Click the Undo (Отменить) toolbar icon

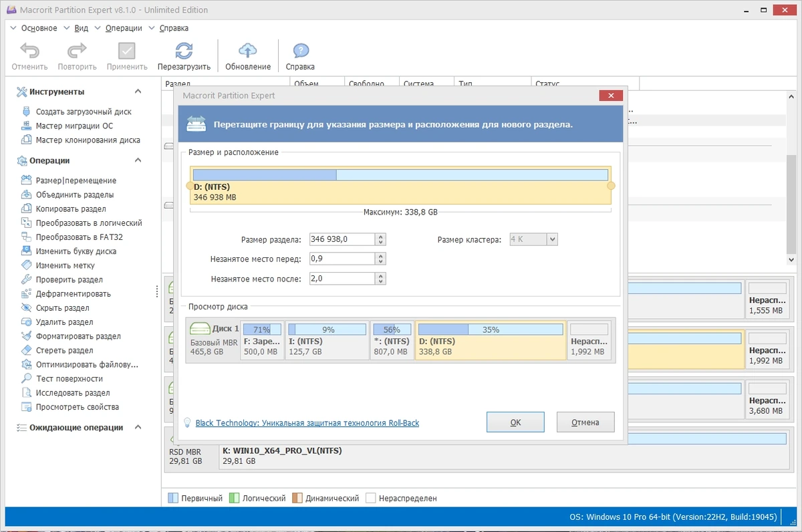29,51
